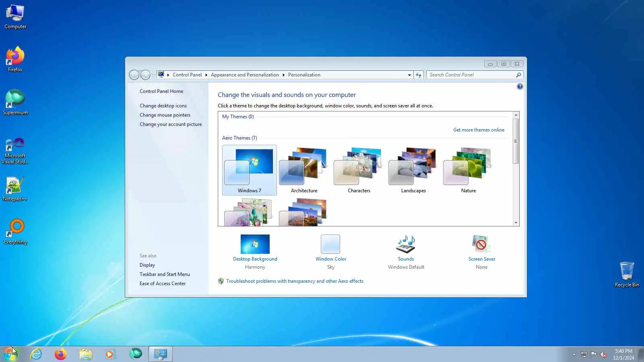Click the Appearance and Personalization breadcrumb
Image resolution: width=644 pixels, height=362 pixels.
(x=245, y=75)
